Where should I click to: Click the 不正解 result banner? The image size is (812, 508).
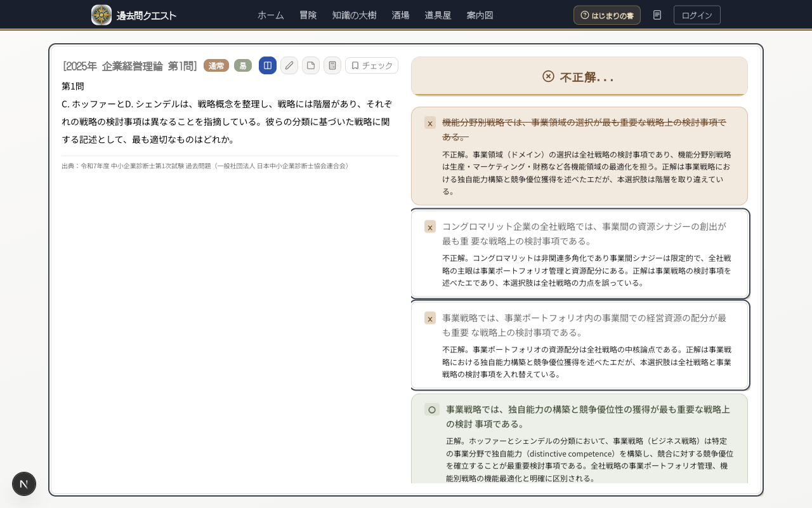[x=579, y=76]
